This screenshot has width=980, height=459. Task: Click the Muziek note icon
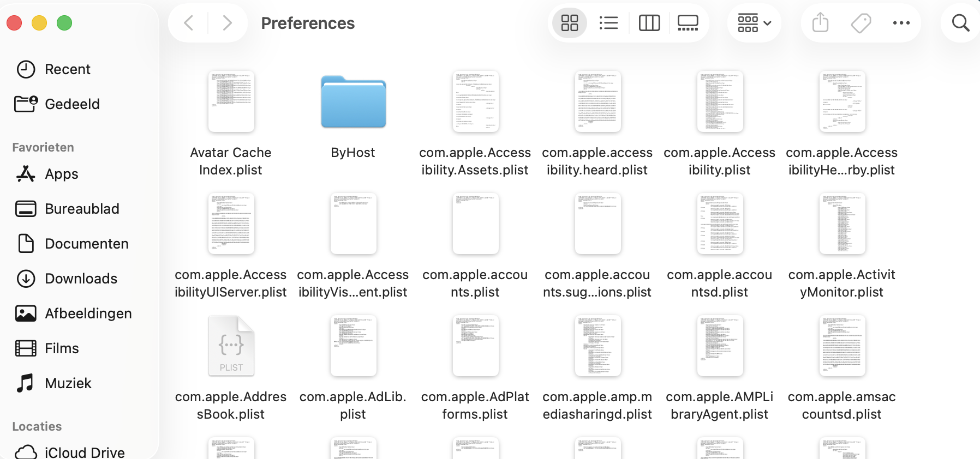pyautogui.click(x=25, y=383)
